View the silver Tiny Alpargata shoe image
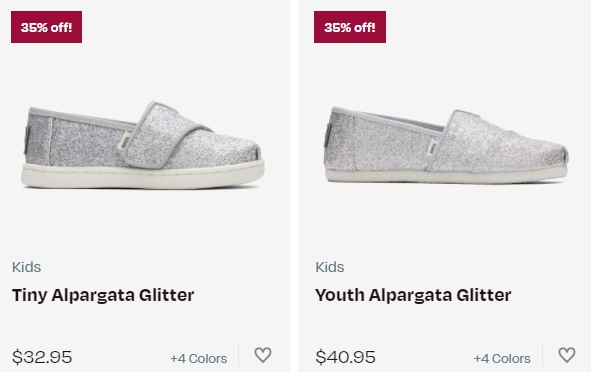 143,145
